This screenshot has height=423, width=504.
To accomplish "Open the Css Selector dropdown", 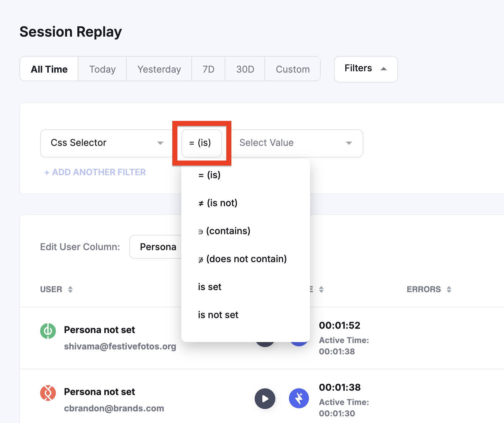I will tap(107, 143).
